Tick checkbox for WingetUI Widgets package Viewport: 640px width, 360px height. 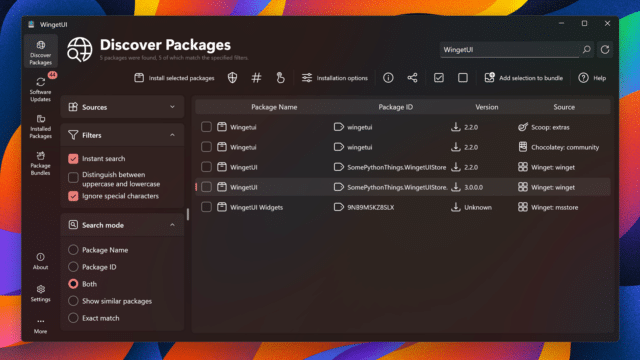coord(206,207)
